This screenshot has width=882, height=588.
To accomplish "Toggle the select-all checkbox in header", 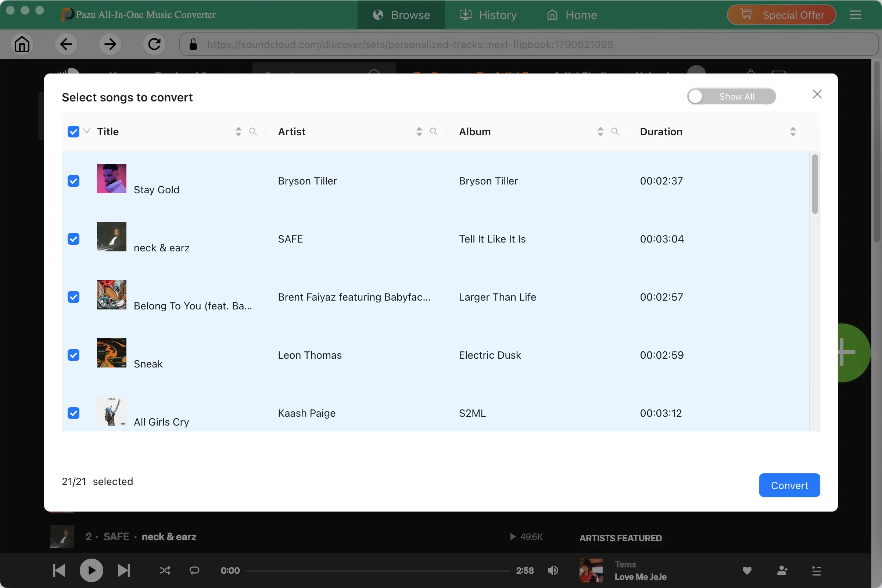I will pyautogui.click(x=73, y=132).
